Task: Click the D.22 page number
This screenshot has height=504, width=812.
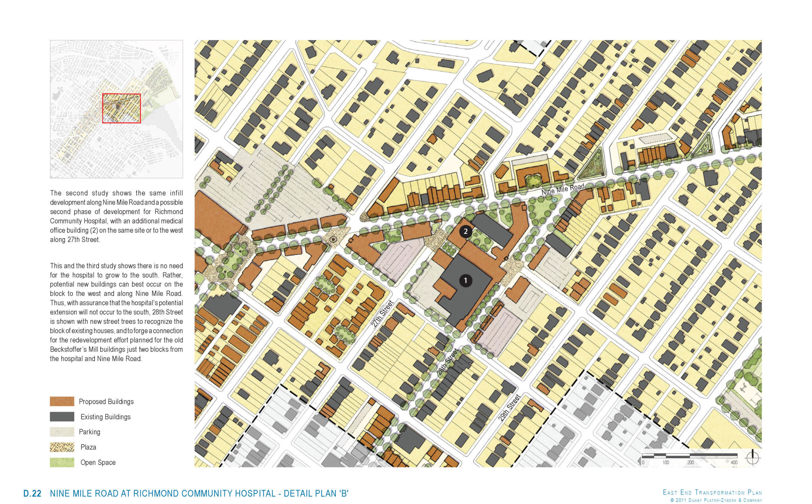Action: pos(32,494)
